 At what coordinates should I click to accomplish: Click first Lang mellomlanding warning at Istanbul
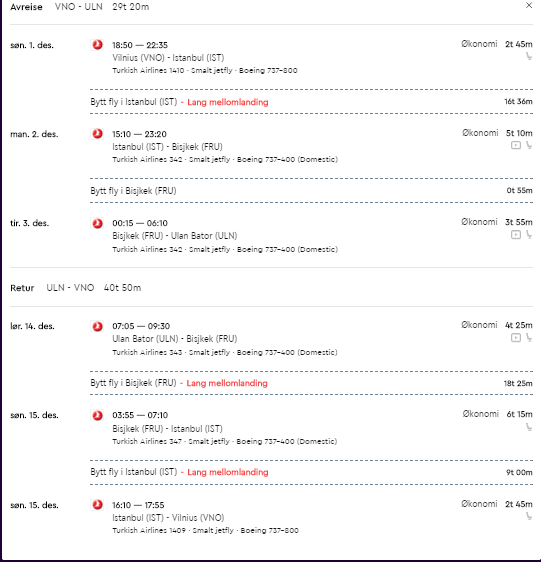(x=228, y=102)
